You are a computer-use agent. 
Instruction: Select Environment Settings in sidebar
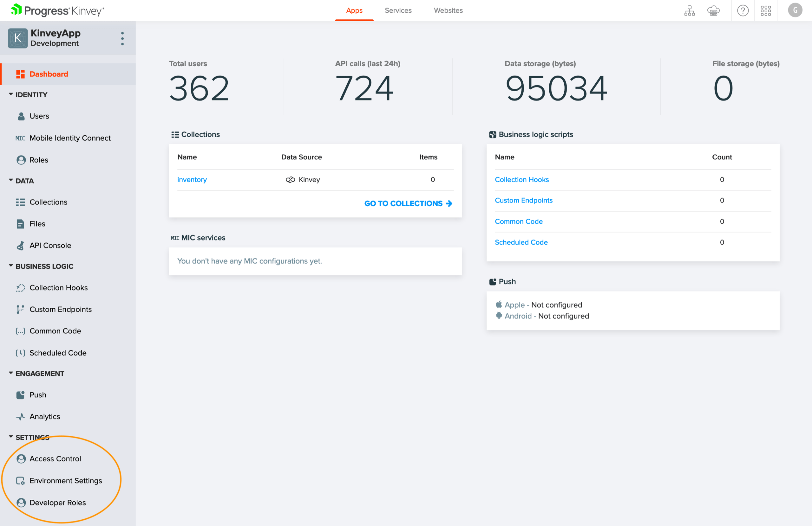point(66,481)
